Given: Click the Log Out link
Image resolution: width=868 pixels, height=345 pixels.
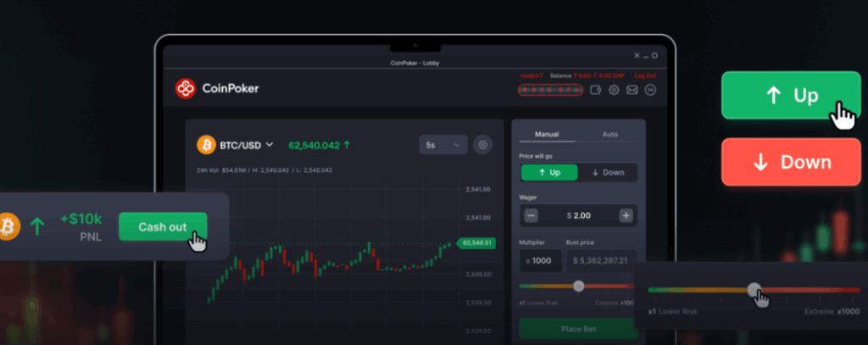Looking at the screenshot, I should tap(645, 76).
